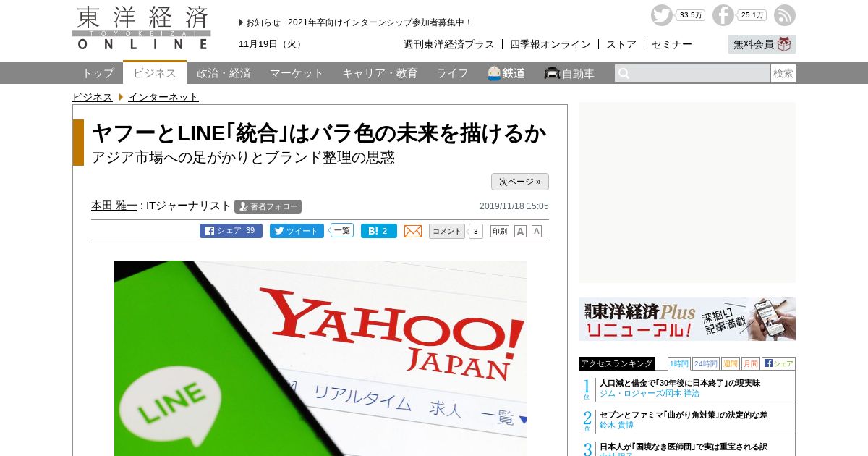The image size is (868, 456).
Task: Open the ライフ tab
Action: 452,73
